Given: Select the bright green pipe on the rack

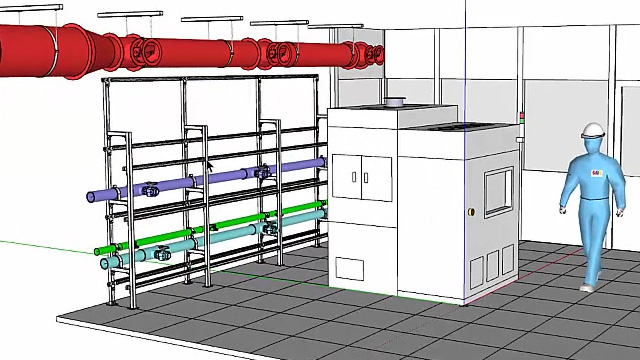Looking at the screenshot, I should pyautogui.click(x=210, y=227).
